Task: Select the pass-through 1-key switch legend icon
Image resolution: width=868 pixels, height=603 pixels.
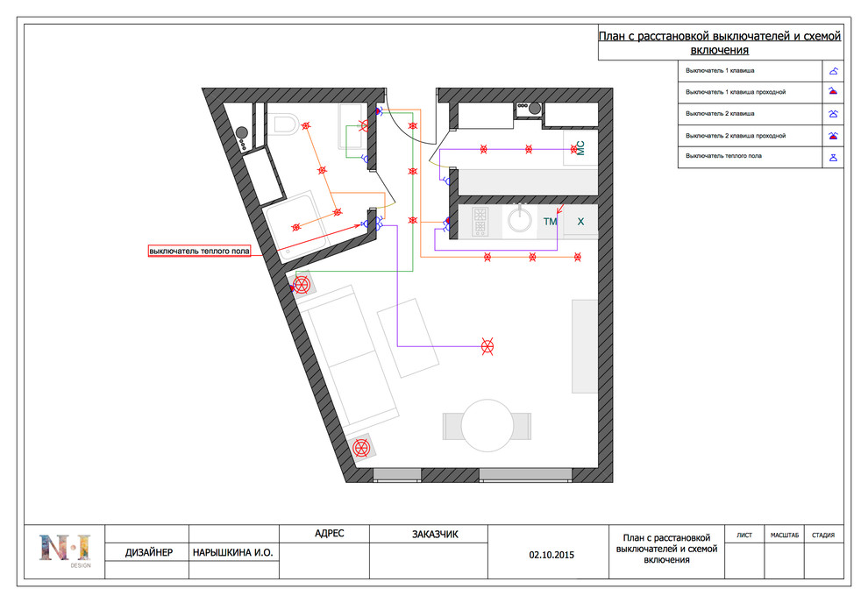Action: tap(834, 91)
